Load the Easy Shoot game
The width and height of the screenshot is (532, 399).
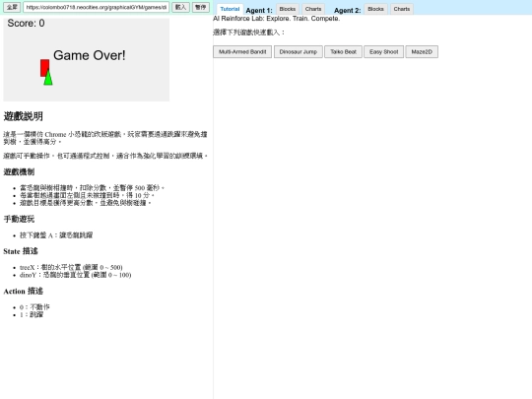[x=384, y=52]
